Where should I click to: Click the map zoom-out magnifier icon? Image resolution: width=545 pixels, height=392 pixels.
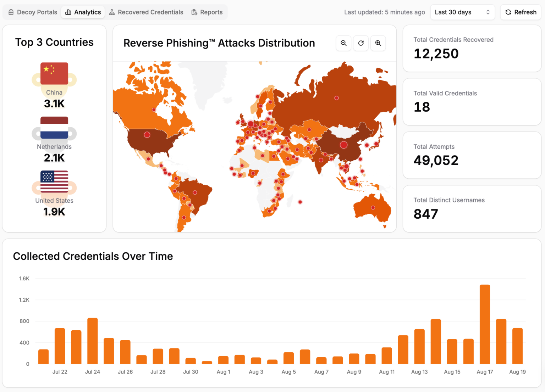click(x=343, y=43)
